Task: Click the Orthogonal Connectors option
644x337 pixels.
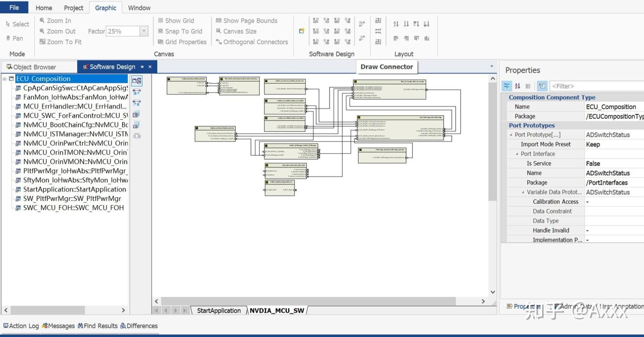Action: click(x=252, y=42)
